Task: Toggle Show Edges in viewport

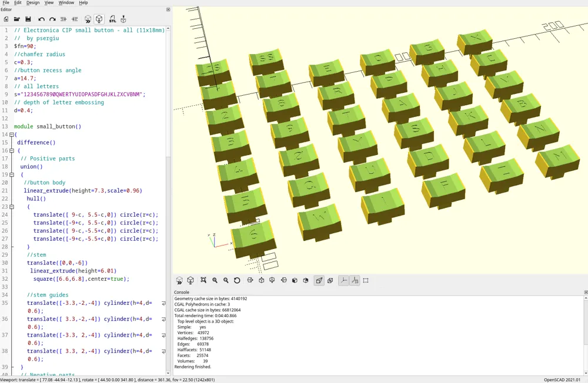Action: click(366, 280)
